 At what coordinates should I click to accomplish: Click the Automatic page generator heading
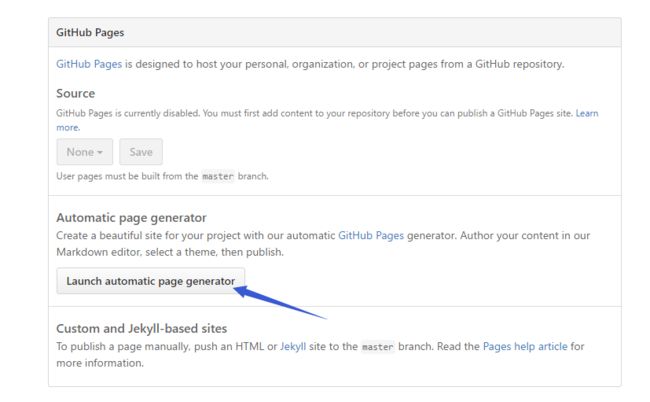(x=131, y=218)
